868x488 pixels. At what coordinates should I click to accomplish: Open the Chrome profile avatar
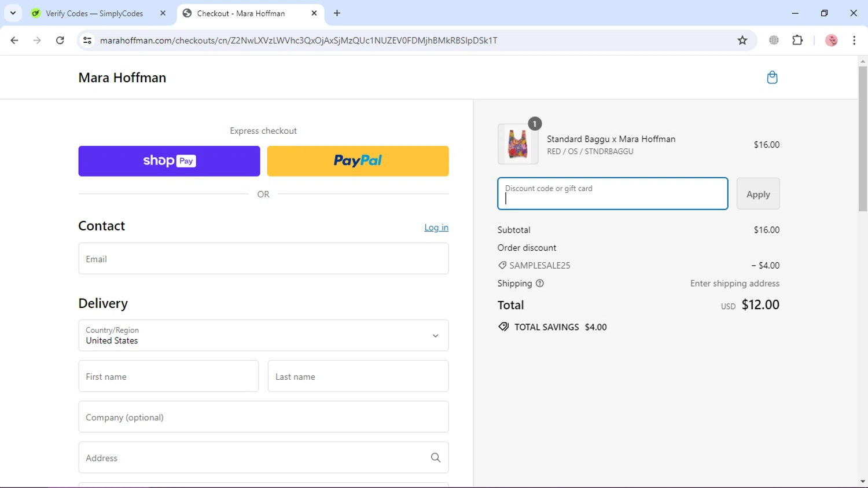pyautogui.click(x=832, y=41)
